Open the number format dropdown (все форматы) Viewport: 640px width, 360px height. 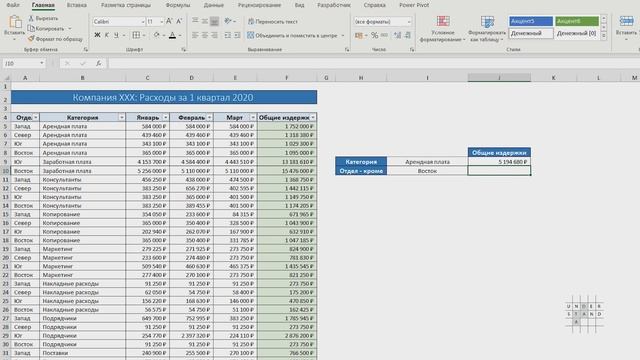(x=409, y=22)
